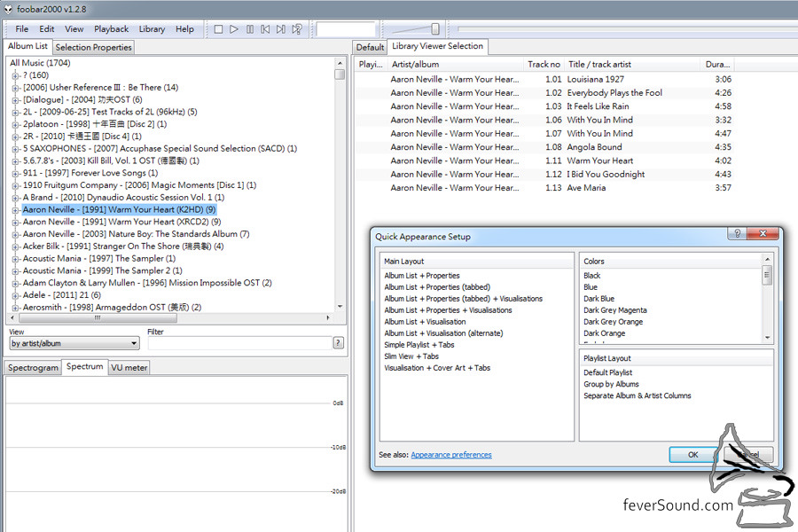This screenshot has height=532, width=798.
Task: Open the File menu
Action: [x=22, y=29]
